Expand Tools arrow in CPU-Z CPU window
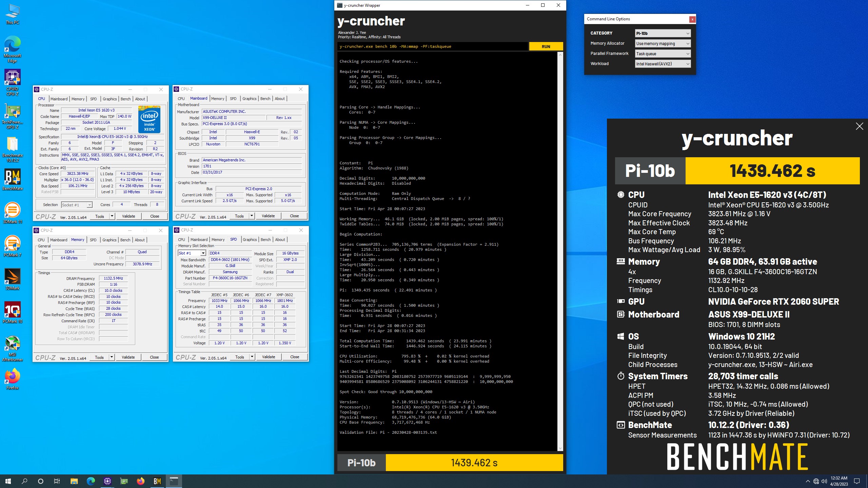The width and height of the screenshot is (868, 488). coord(112,216)
